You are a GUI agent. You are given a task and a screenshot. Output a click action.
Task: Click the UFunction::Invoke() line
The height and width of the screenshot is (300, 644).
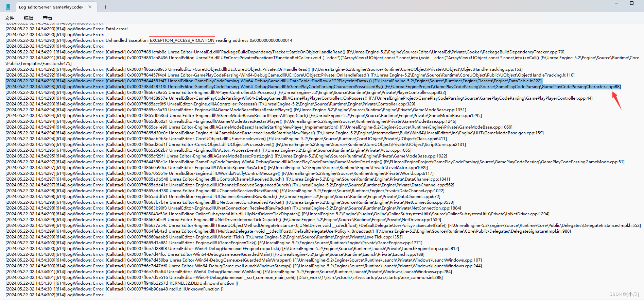[226, 139]
